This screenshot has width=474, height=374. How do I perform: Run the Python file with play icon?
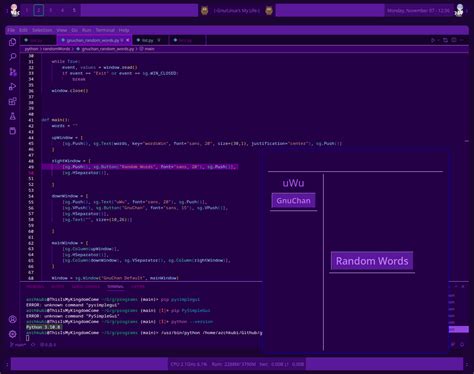433,40
